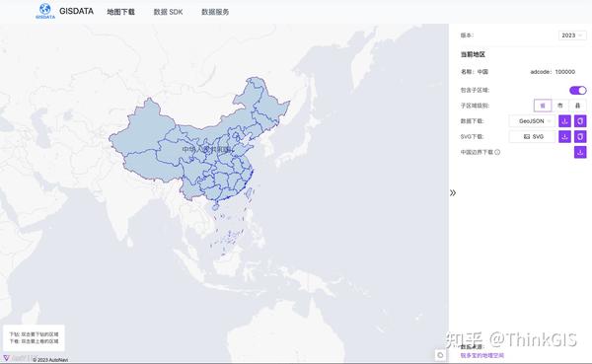Download GeoJSON data with the download icon
592x364 pixels.
pos(564,121)
